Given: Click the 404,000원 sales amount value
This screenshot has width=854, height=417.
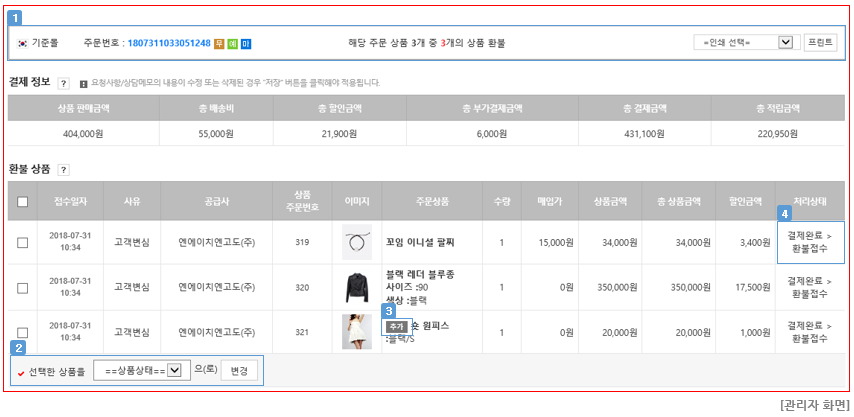Looking at the screenshot, I should [83, 133].
